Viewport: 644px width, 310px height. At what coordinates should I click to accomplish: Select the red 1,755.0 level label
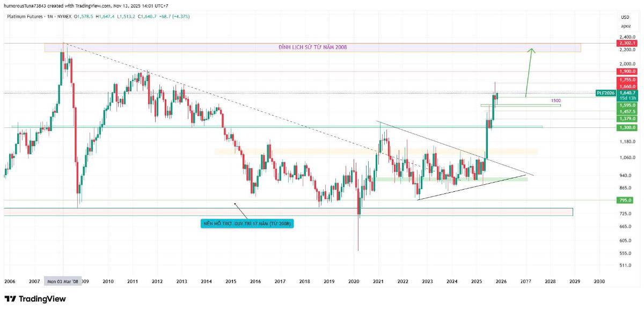coord(626,80)
